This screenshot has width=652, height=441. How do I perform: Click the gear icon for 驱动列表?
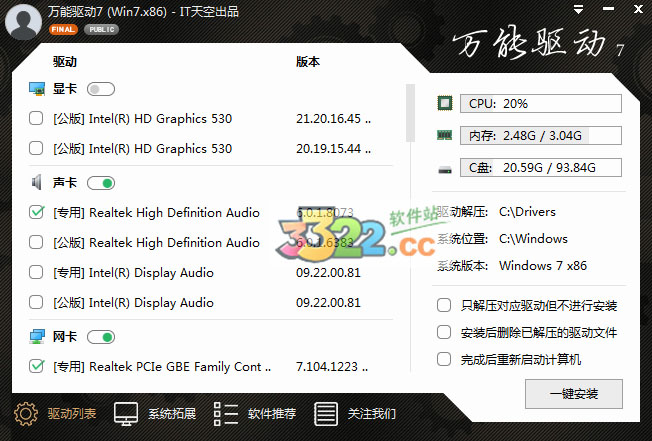pyautogui.click(x=26, y=414)
